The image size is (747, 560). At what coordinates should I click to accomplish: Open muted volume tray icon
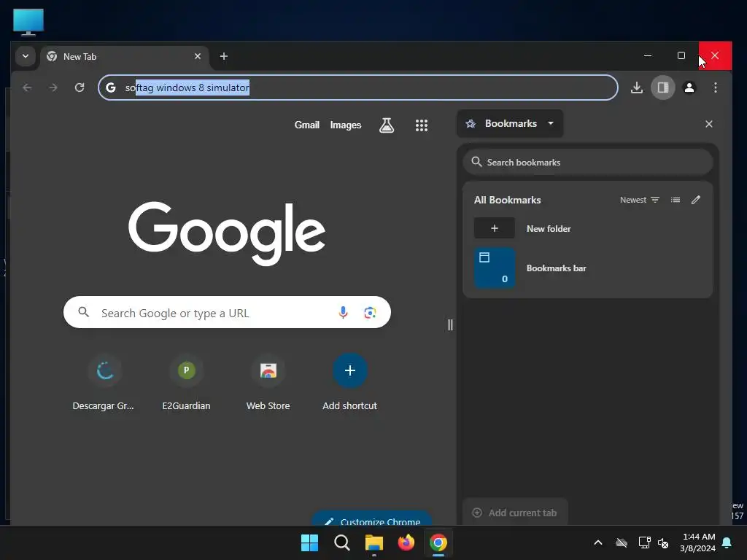662,542
